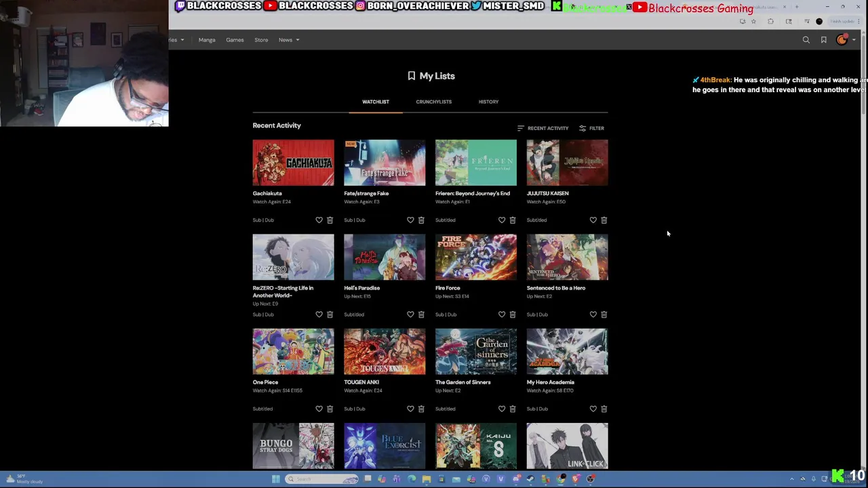Toggle favorite heart on Frieren card

[502, 220]
